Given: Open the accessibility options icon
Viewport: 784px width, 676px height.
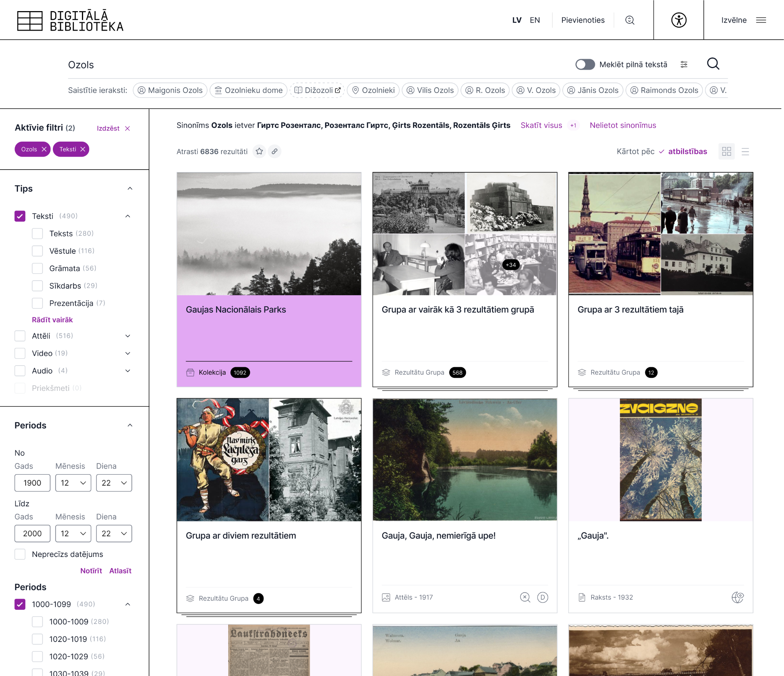Looking at the screenshot, I should (x=679, y=20).
